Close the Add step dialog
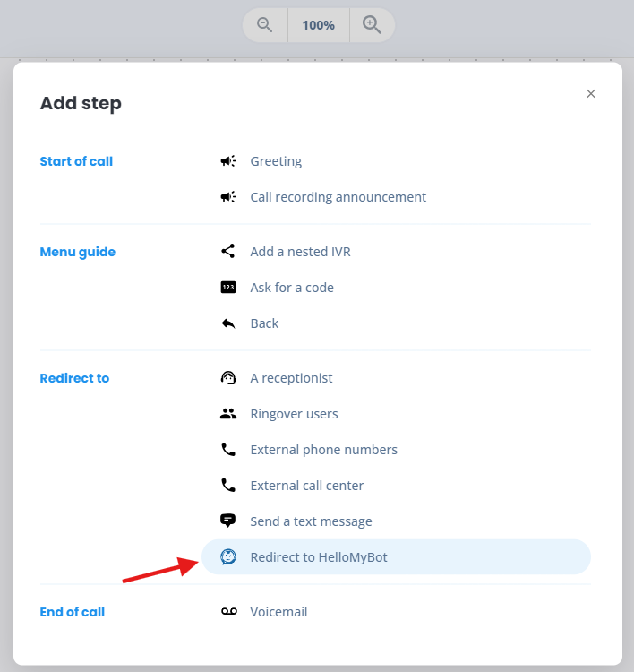 click(x=591, y=94)
